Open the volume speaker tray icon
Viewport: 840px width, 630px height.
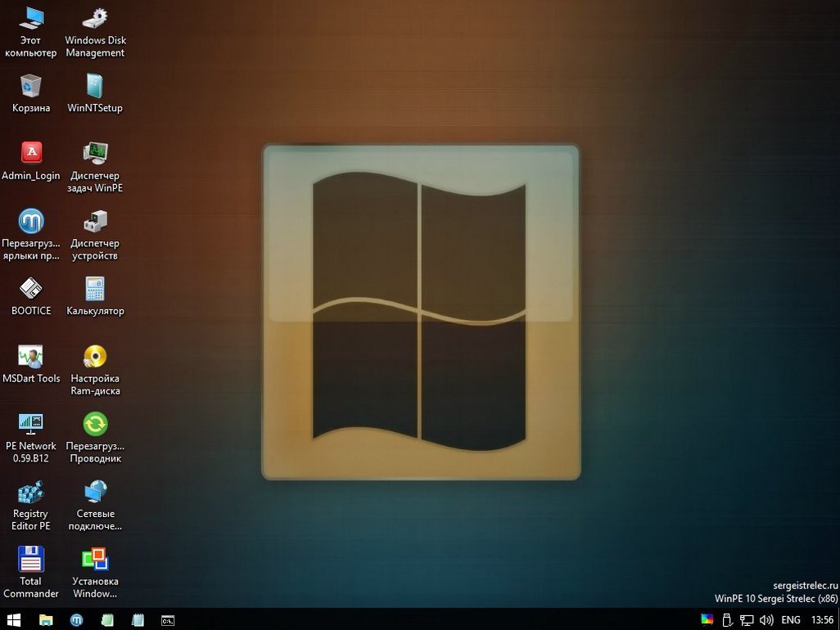[x=766, y=620]
